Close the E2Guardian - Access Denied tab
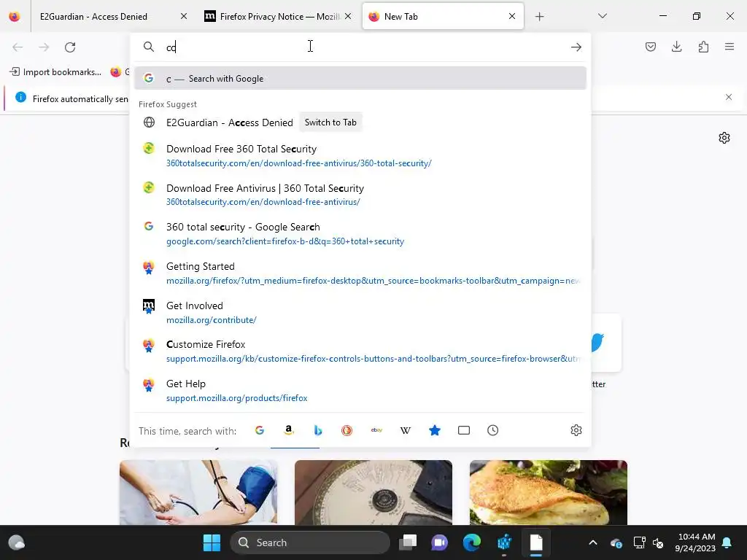Image resolution: width=747 pixels, height=560 pixels. tap(183, 16)
